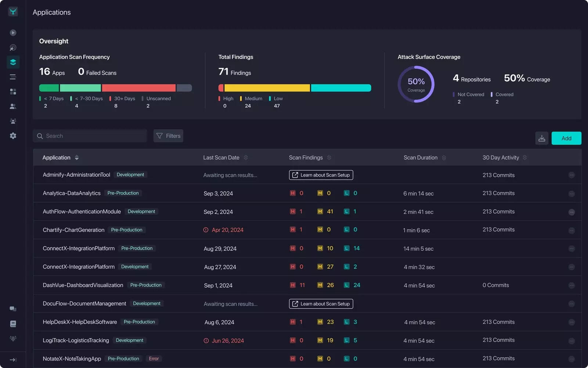
Task: Sort by Scan Duration column
Action: [x=444, y=158]
